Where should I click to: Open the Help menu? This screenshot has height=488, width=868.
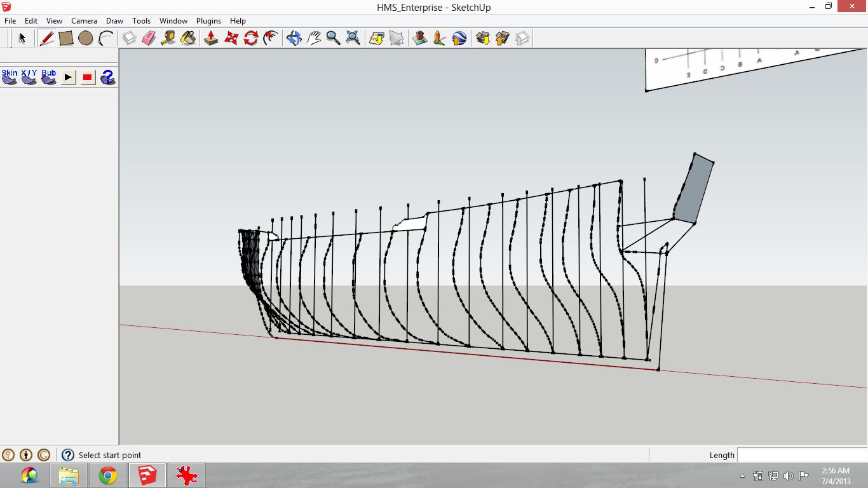(x=238, y=21)
